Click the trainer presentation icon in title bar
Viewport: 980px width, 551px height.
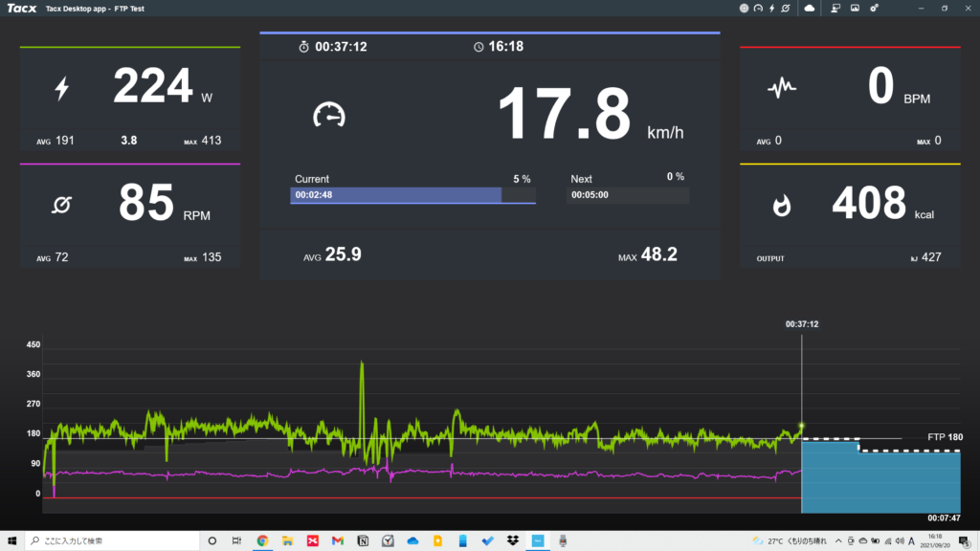tap(835, 8)
